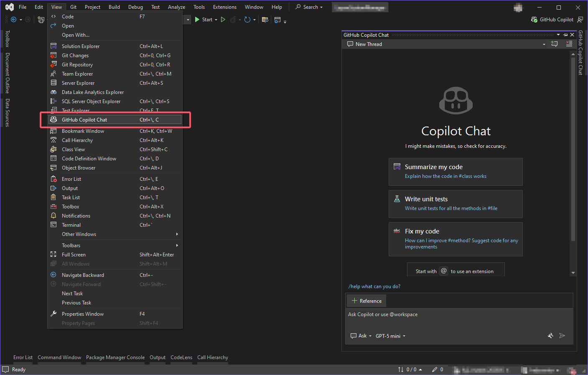Viewport: 588px width, 375px height.
Task: Click the Team Explorer menu icon
Action: click(x=53, y=74)
